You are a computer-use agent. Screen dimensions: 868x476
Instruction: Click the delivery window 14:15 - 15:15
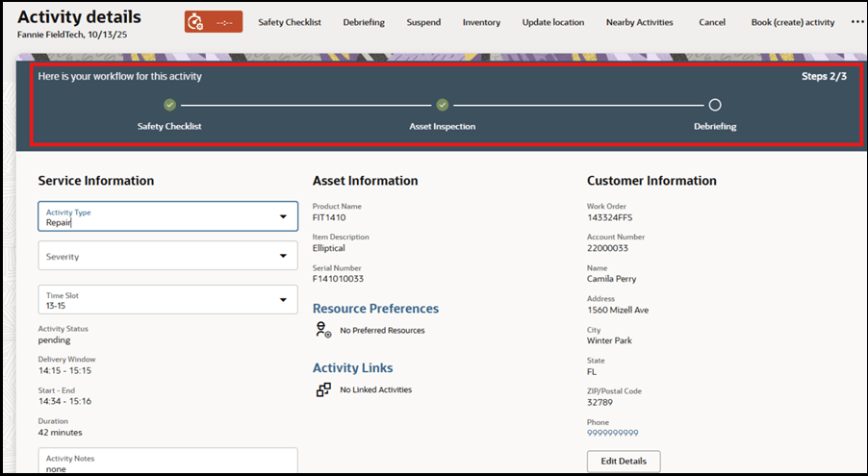coord(64,371)
